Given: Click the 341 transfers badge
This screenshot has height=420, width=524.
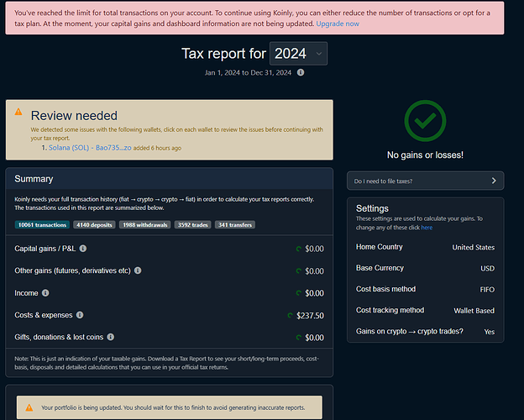Looking at the screenshot, I should [235, 225].
